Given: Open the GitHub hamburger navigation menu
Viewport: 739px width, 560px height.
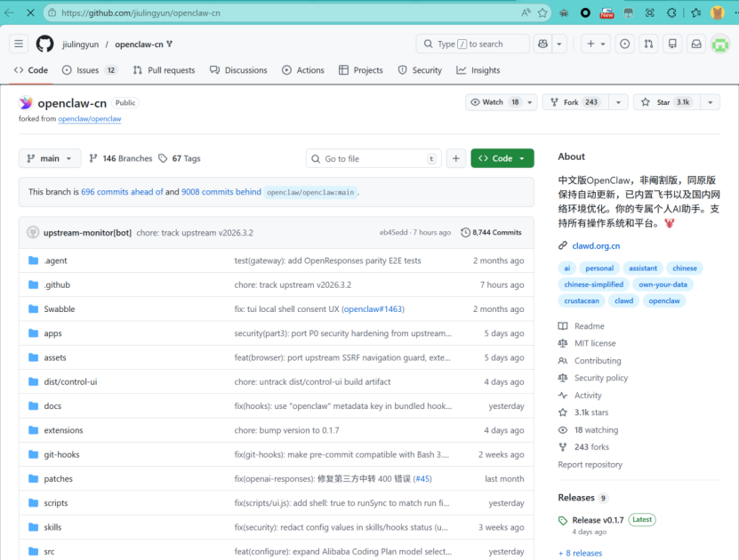Looking at the screenshot, I should 19,44.
